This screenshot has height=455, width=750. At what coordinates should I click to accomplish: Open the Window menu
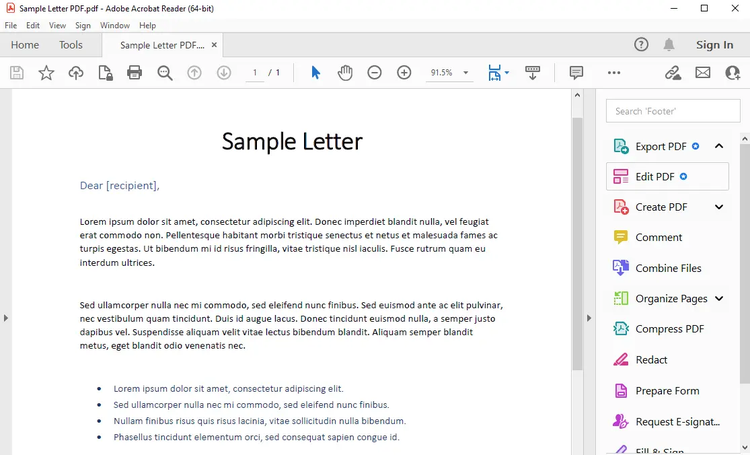point(115,25)
